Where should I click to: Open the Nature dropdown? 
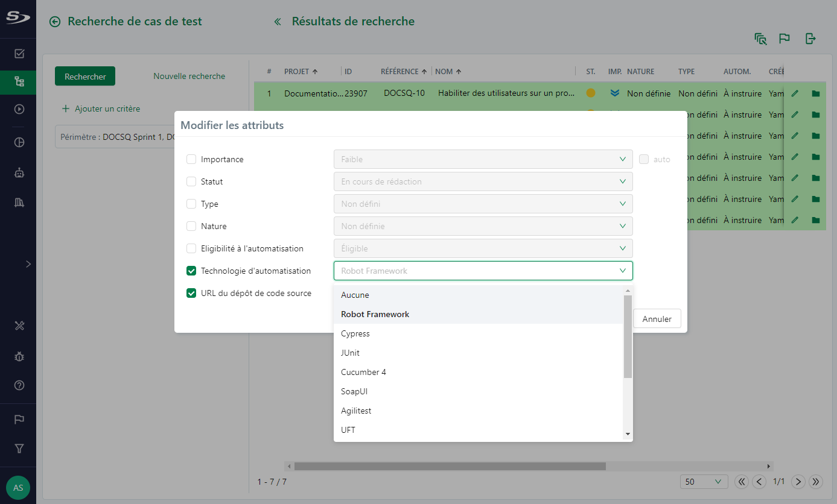(483, 226)
